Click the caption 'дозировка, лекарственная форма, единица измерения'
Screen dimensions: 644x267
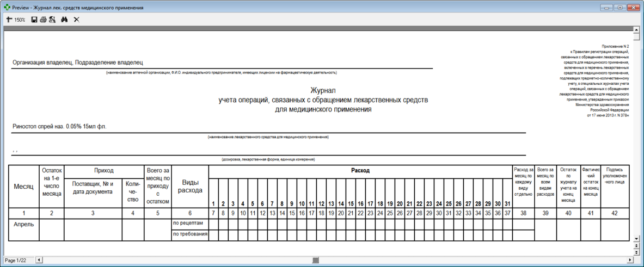coord(268,159)
